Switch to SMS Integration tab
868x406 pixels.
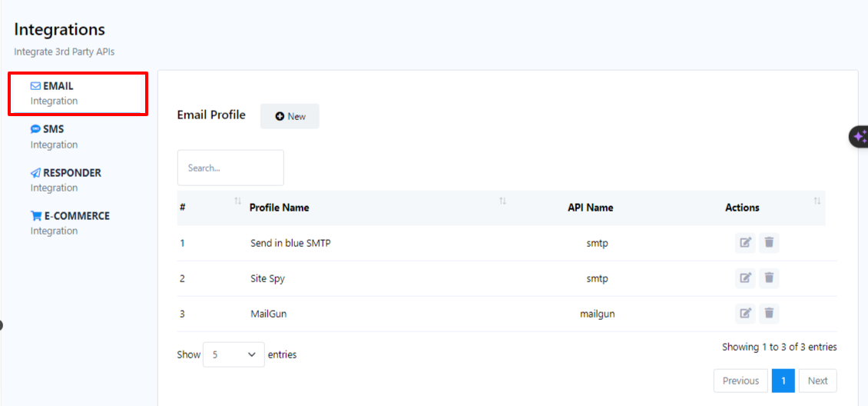(x=54, y=136)
